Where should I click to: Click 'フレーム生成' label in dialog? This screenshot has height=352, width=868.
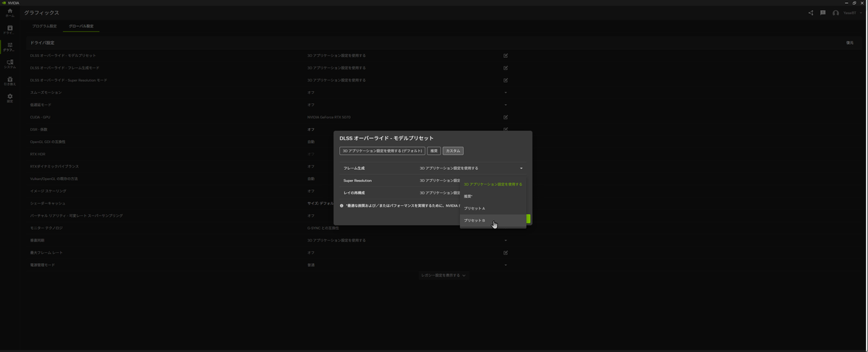click(354, 168)
